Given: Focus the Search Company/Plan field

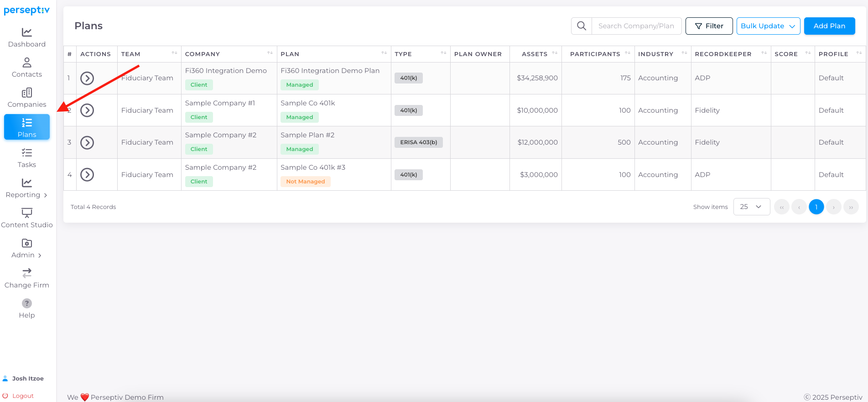Looking at the screenshot, I should point(637,26).
